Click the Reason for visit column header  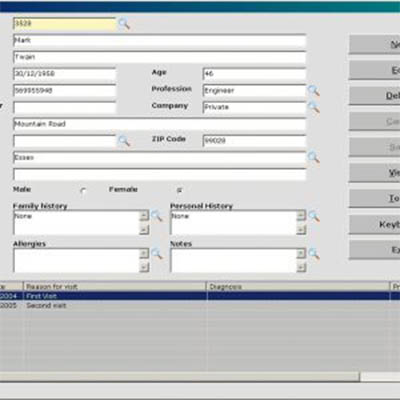coord(115,287)
